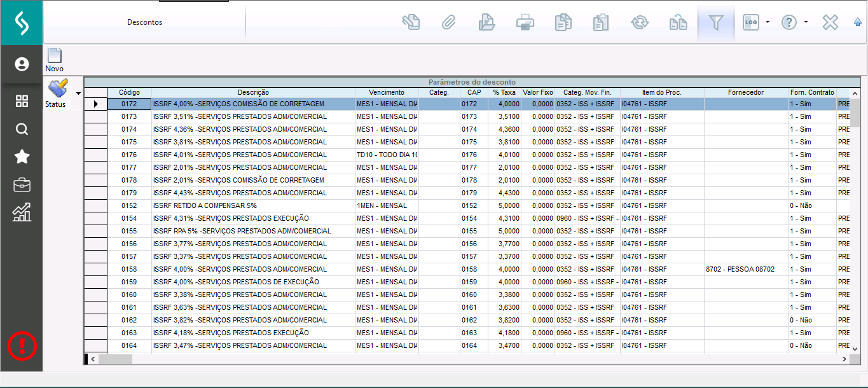Click the blue up-arrow collapse icon
868x388 pixels.
(858, 23)
